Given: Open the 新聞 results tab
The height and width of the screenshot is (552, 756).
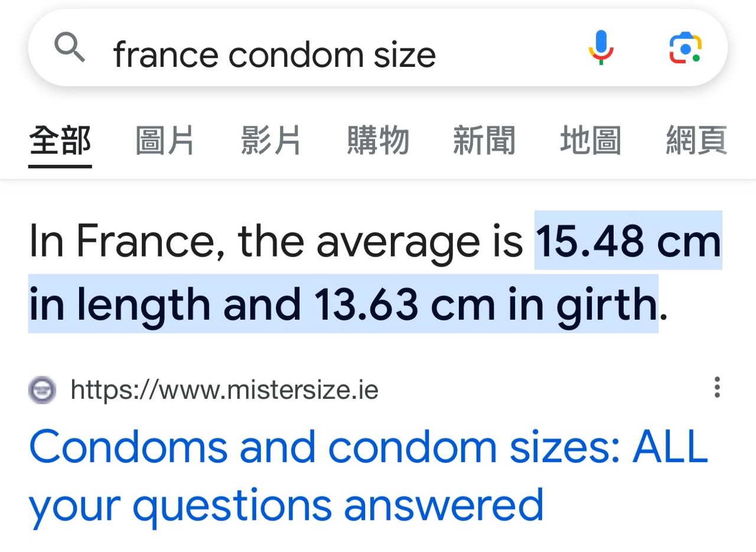Looking at the screenshot, I should pyautogui.click(x=484, y=141).
